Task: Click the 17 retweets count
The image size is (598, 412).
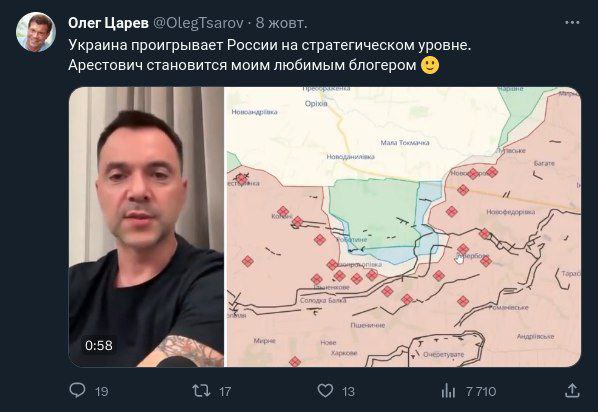Action: click(225, 391)
